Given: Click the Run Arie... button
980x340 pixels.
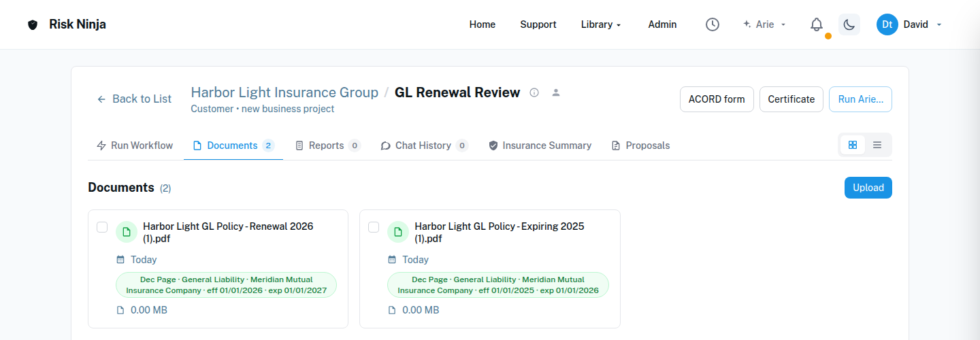Looking at the screenshot, I should [x=860, y=99].
